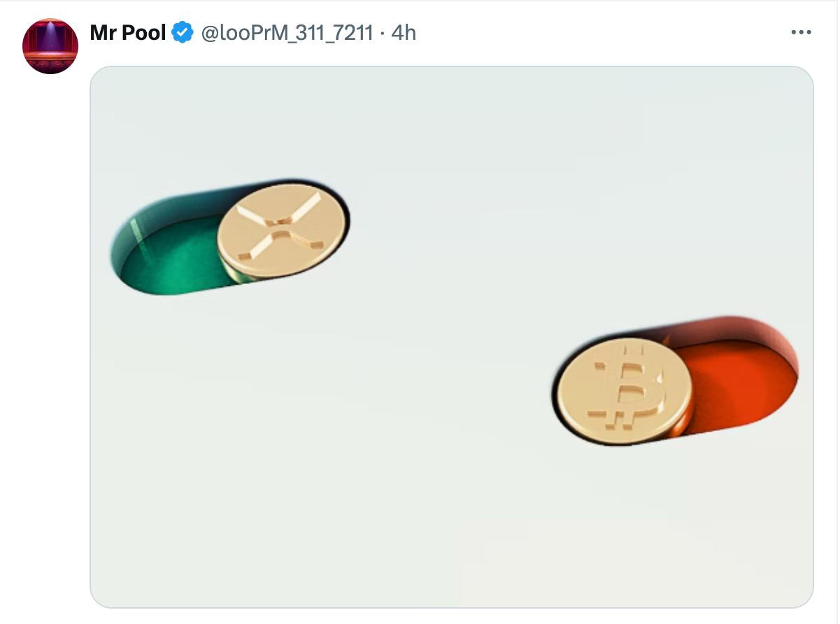The width and height of the screenshot is (840, 624).
Task: Click the separator dot before 4h
Action: pyautogui.click(x=382, y=33)
